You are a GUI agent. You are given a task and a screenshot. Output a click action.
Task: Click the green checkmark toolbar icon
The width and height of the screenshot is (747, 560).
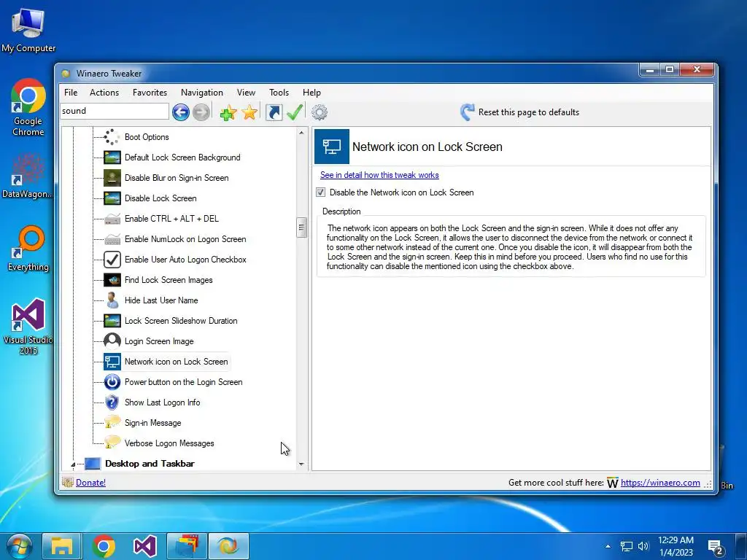(x=295, y=112)
